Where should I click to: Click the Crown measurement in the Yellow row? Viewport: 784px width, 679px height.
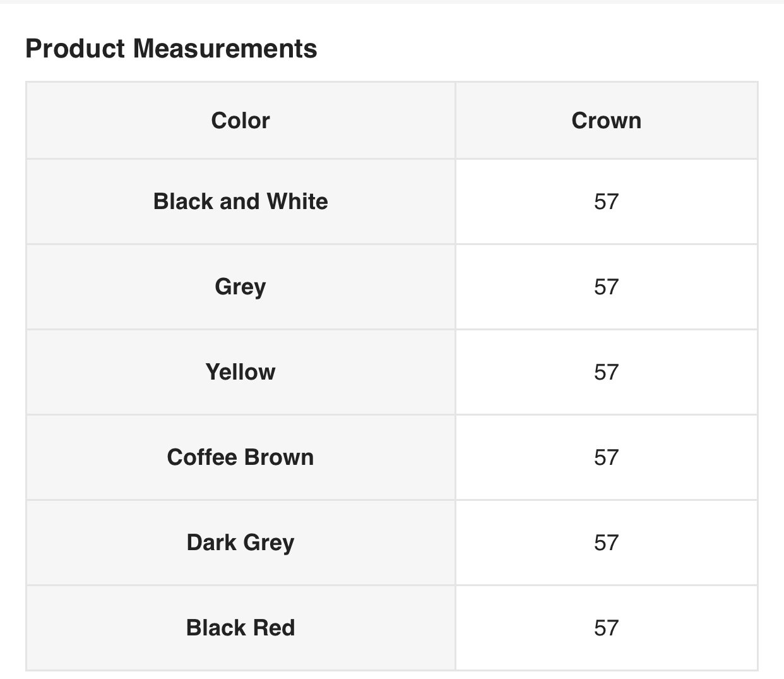pos(606,372)
